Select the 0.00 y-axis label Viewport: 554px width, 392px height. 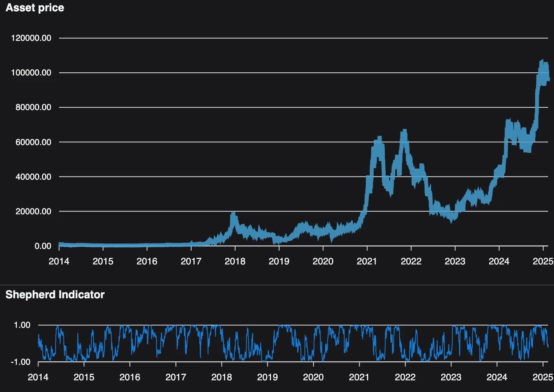click(x=43, y=246)
